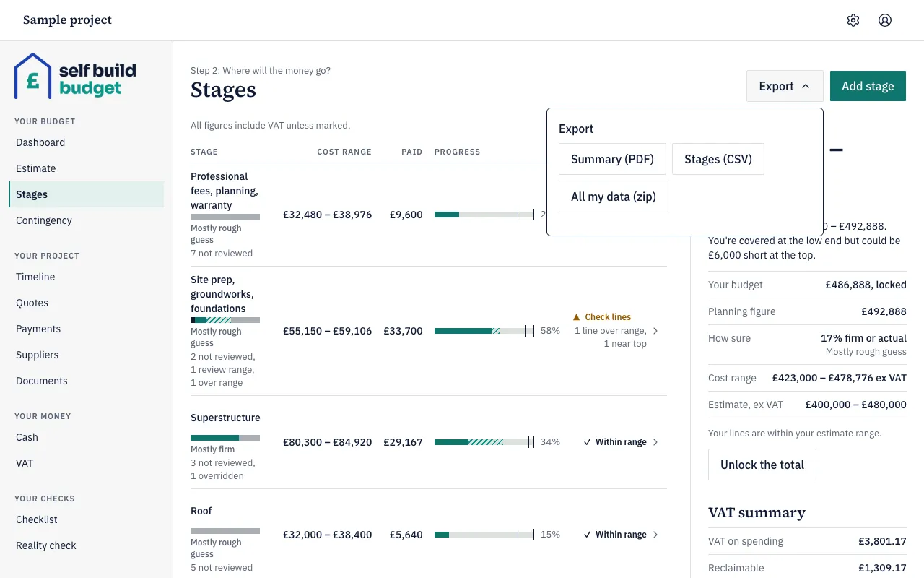Go to Dashboard in the sidebar
The width and height of the screenshot is (924, 578).
[x=87, y=142]
